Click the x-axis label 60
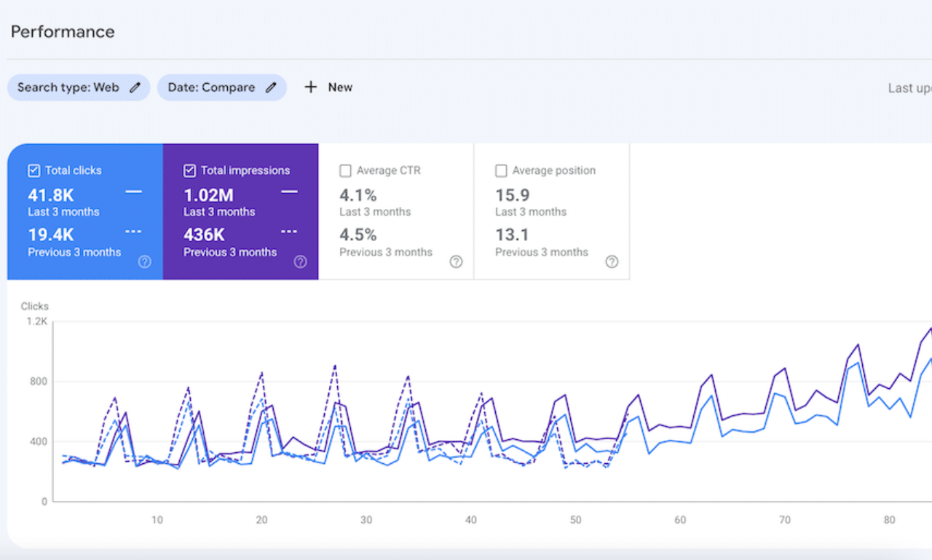The width and height of the screenshot is (932, 560). [x=680, y=520]
